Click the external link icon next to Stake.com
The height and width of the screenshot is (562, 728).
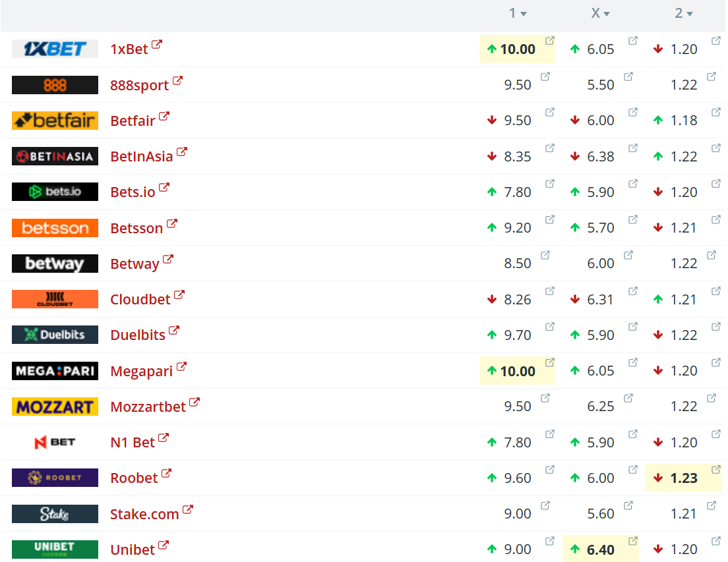tap(188, 509)
